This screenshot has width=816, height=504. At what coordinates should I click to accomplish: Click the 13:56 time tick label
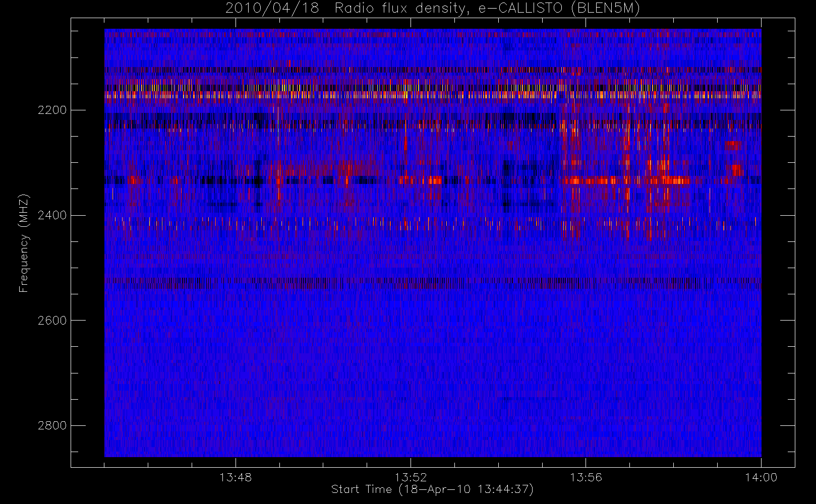click(x=586, y=477)
